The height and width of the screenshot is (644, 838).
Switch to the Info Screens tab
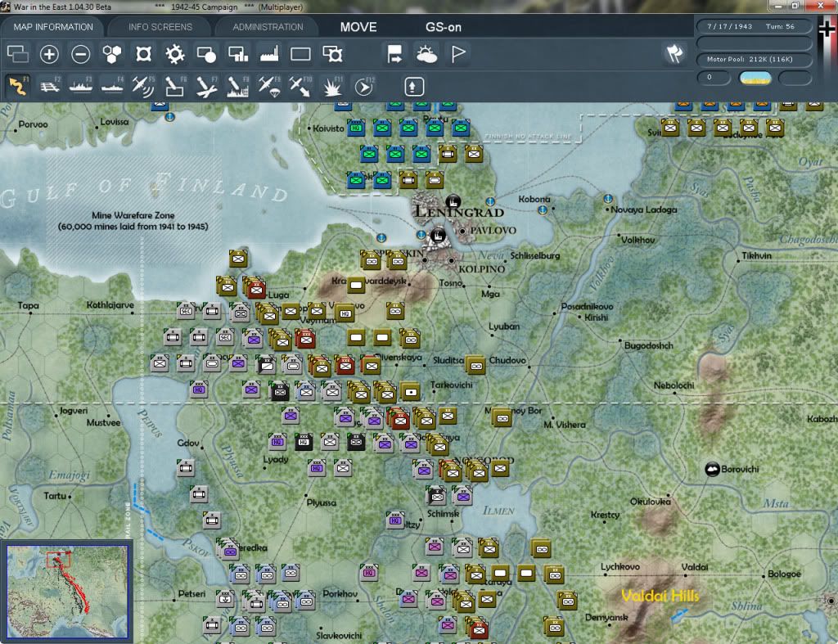160,27
